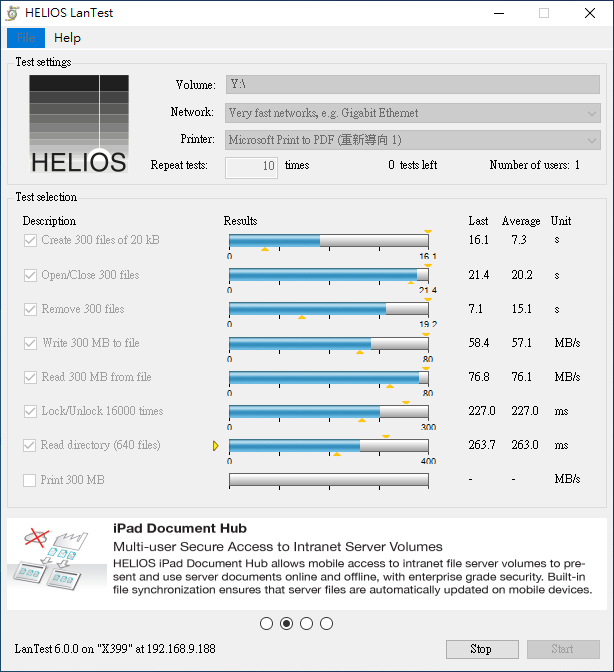Click the Stop button
Image resolution: width=614 pixels, height=672 pixels.
[x=482, y=649]
